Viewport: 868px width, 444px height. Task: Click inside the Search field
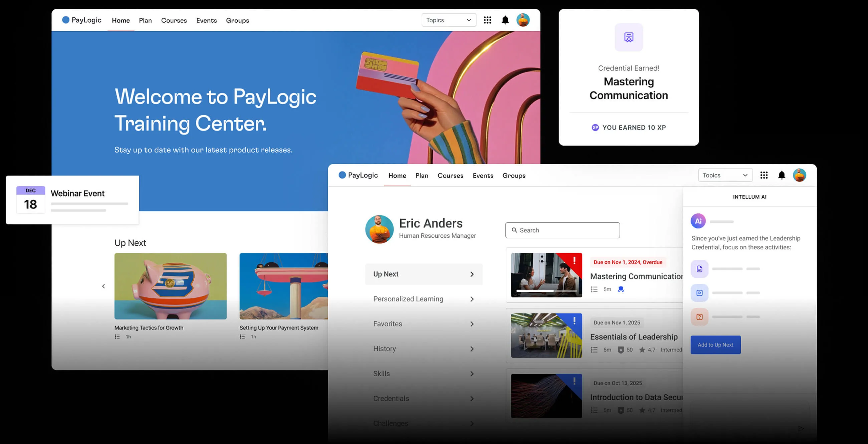coord(562,230)
